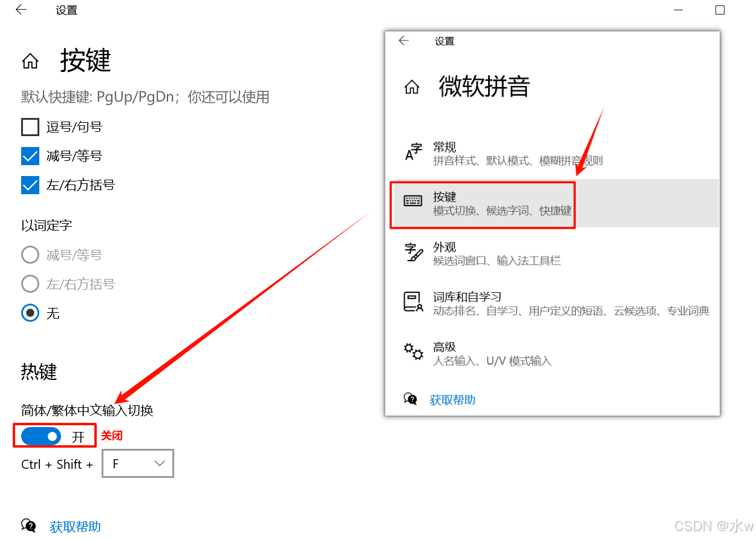Click the 常规 A字 icon
The image size is (756, 539).
[x=413, y=152]
